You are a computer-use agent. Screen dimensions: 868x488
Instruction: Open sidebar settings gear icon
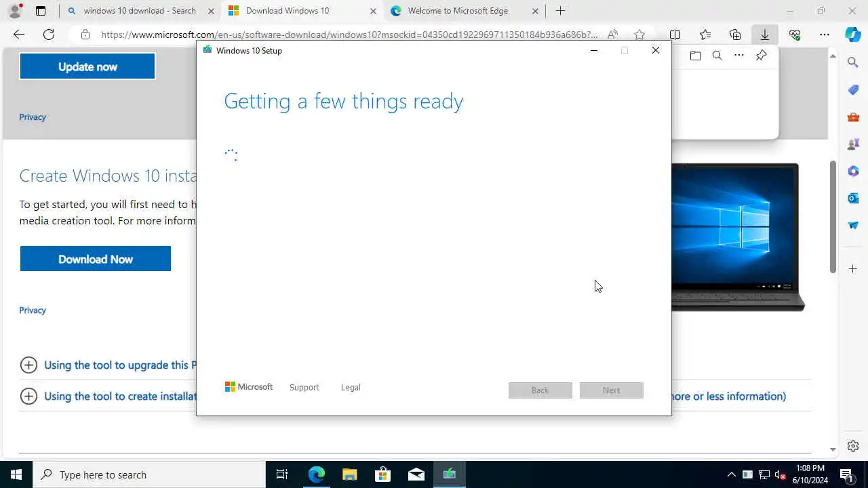(853, 446)
